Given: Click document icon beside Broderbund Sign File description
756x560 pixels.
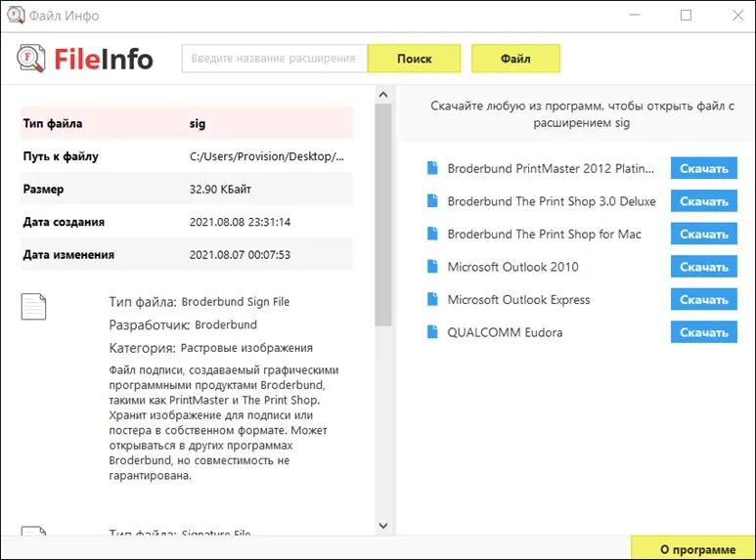Looking at the screenshot, I should coord(34,307).
